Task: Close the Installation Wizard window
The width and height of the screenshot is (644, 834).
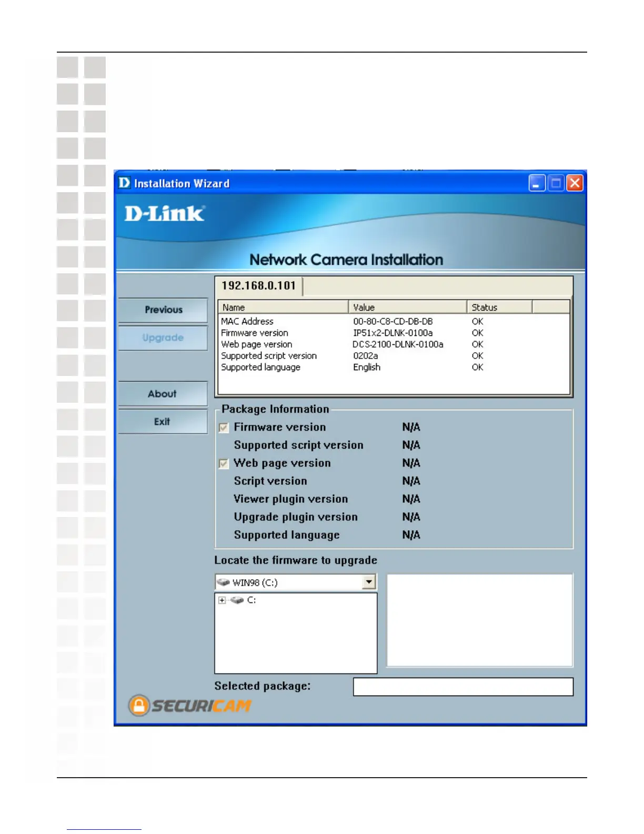Action: tap(575, 183)
